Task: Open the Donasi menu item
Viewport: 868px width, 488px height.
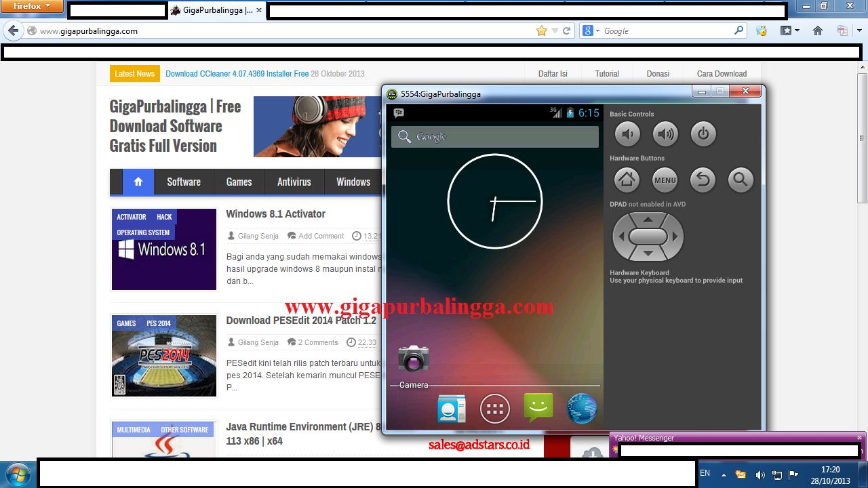Action: click(658, 74)
